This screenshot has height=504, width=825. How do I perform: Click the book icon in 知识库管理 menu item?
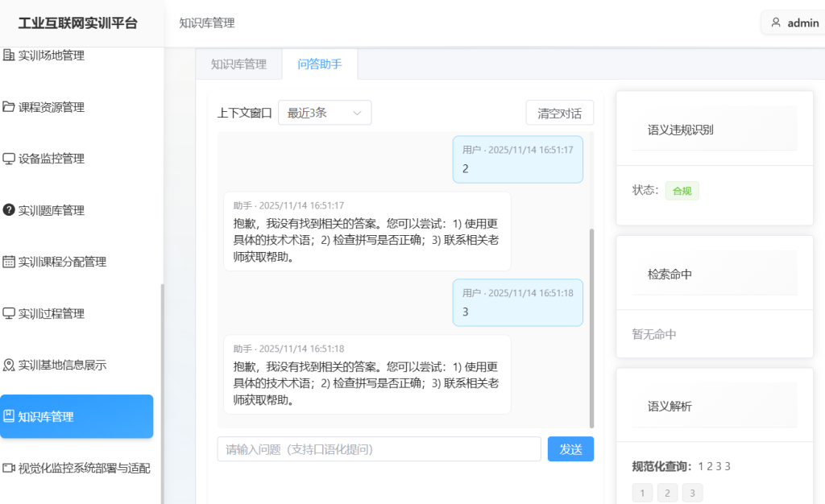point(9,416)
